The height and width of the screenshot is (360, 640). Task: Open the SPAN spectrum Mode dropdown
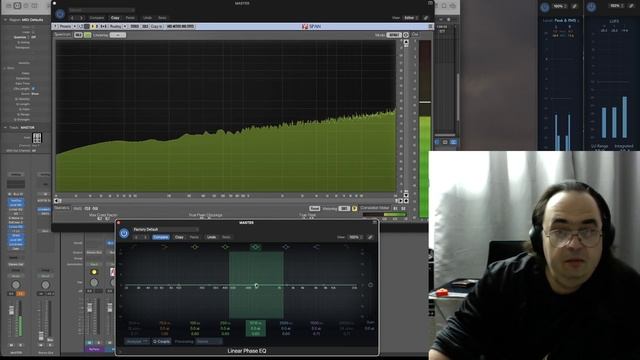pos(394,35)
